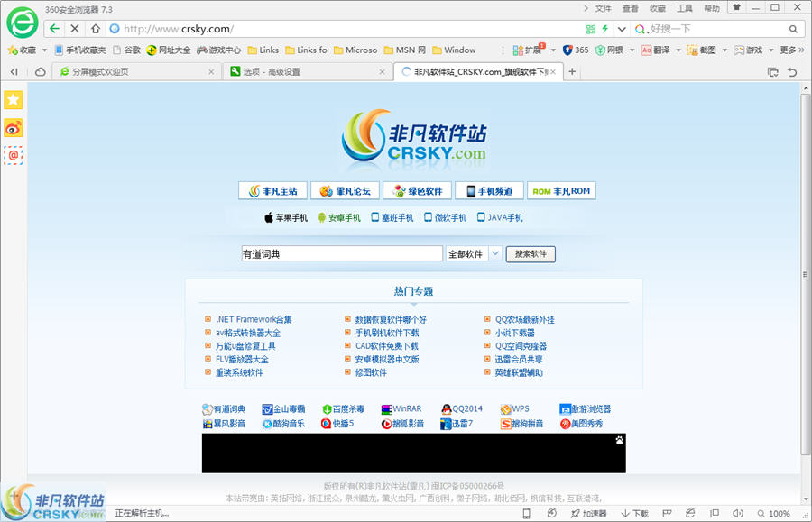Image resolution: width=812 pixels, height=522 pixels.
Task: Open the 全部软件 category dropdown
Action: pos(474,253)
